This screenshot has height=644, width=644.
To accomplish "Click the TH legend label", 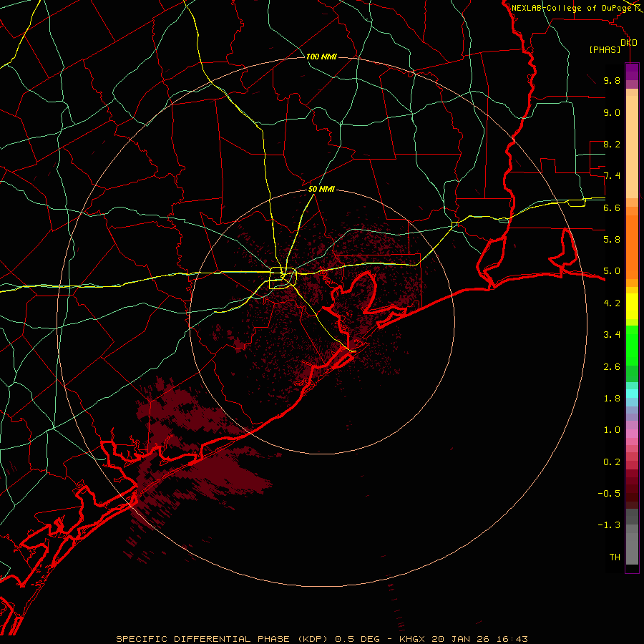I will tap(615, 557).
